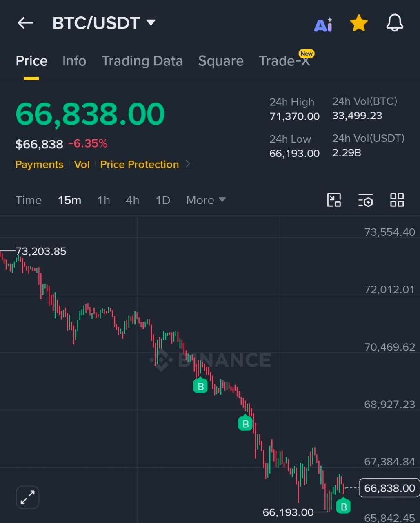Expand chart to fullscreen
The image size is (420, 523).
[x=27, y=497]
